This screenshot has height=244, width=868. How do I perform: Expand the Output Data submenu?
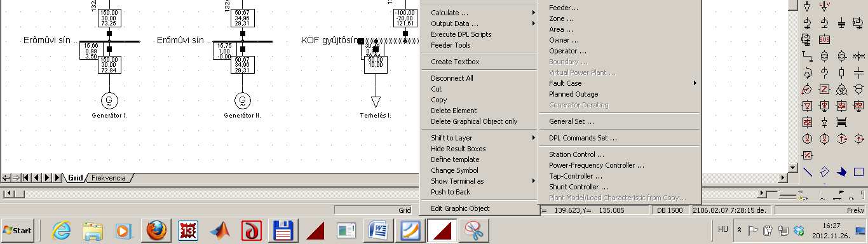[x=480, y=24]
